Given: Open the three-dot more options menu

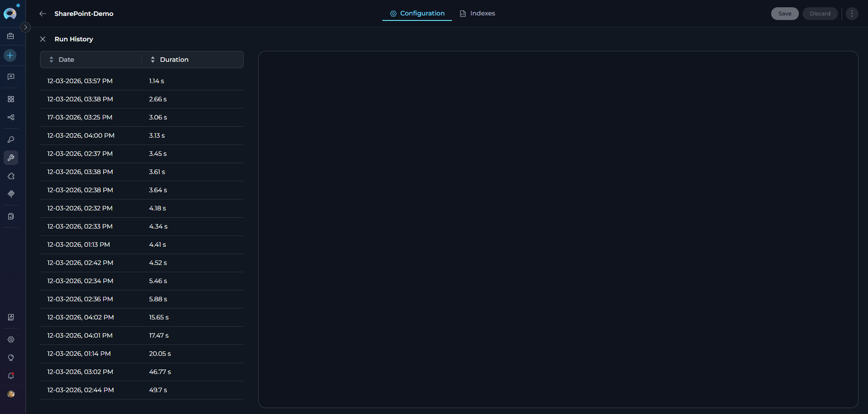Looking at the screenshot, I should pos(852,14).
